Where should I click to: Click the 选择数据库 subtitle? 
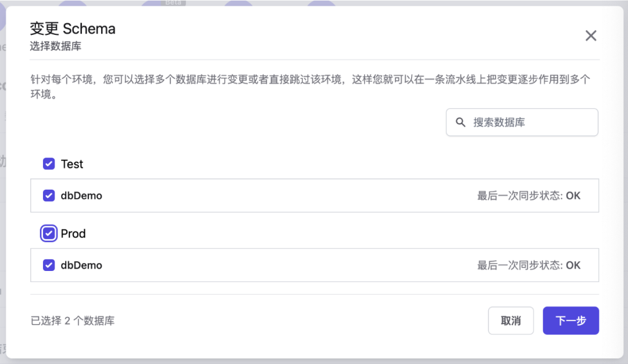(x=56, y=47)
